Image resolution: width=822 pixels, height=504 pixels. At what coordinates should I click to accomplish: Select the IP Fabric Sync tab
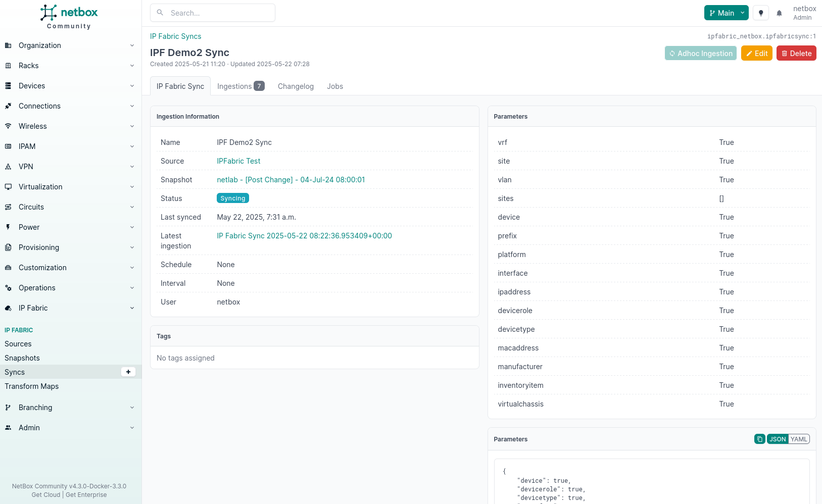coord(180,86)
